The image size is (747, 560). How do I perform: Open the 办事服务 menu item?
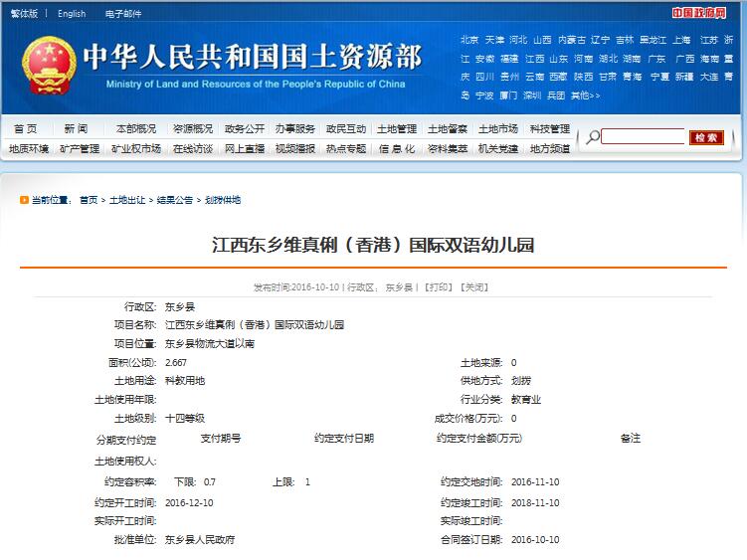(x=294, y=128)
